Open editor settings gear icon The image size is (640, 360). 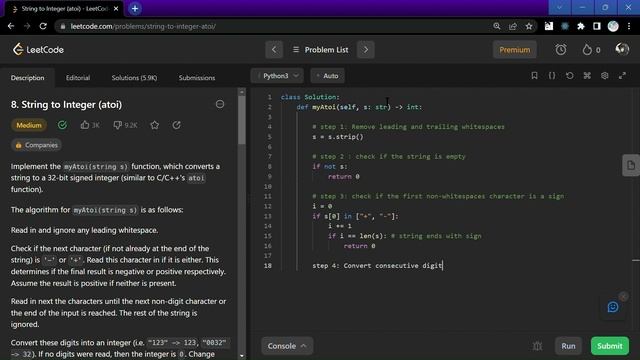[604, 76]
